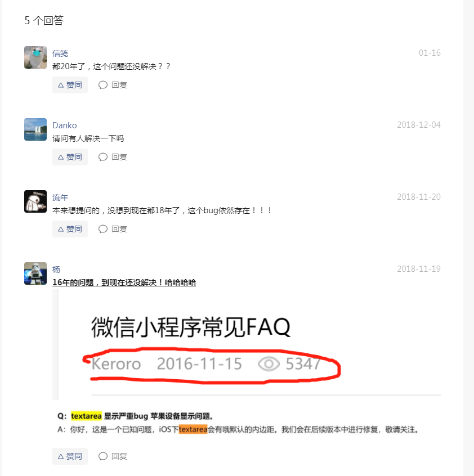Upvote 流年's answer with 赞同
Viewport: 474px width, 476px height.
pyautogui.click(x=70, y=229)
